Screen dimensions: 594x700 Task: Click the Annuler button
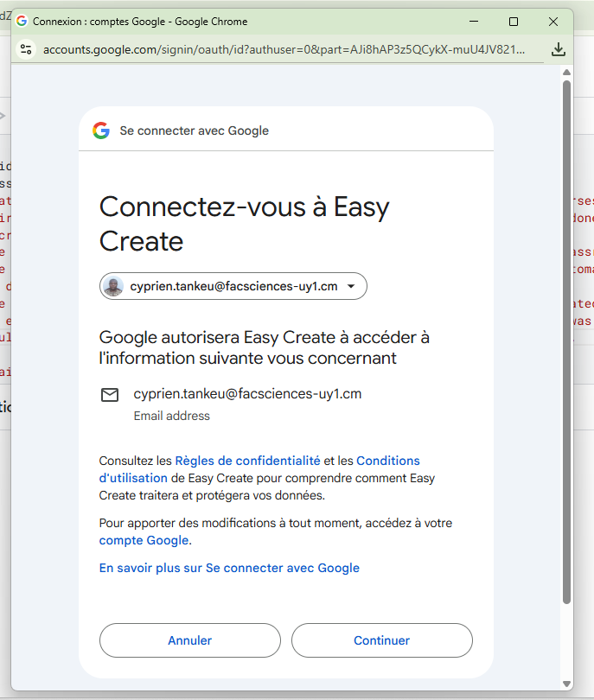pos(190,640)
